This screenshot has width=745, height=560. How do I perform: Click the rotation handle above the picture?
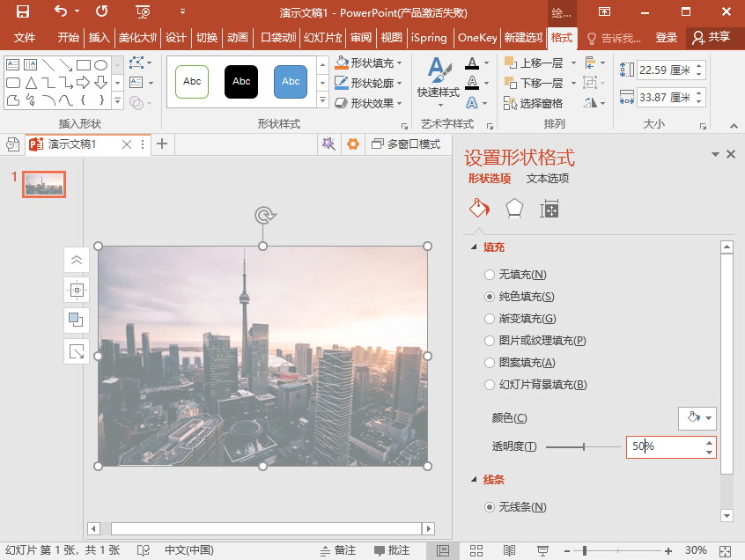[x=262, y=216]
